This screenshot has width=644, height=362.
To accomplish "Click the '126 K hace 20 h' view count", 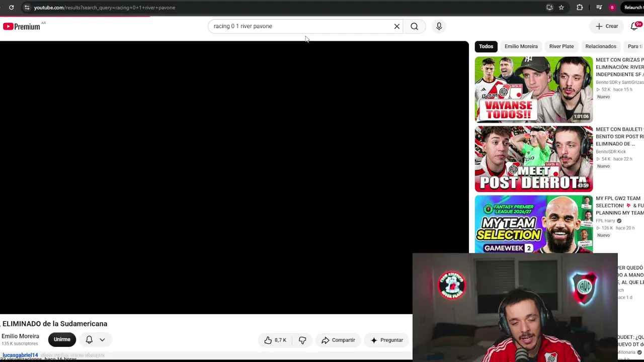I will tap(616, 228).
